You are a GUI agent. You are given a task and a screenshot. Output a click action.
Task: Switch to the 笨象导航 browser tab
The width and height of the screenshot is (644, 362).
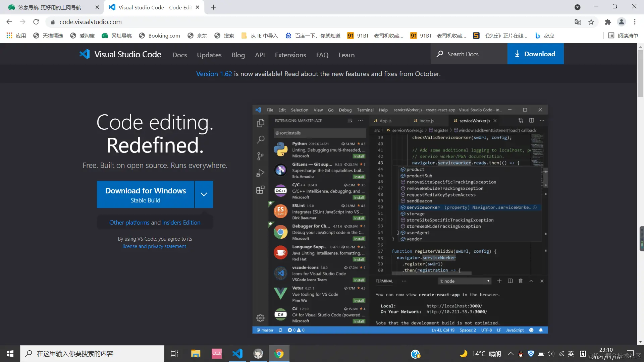50,7
